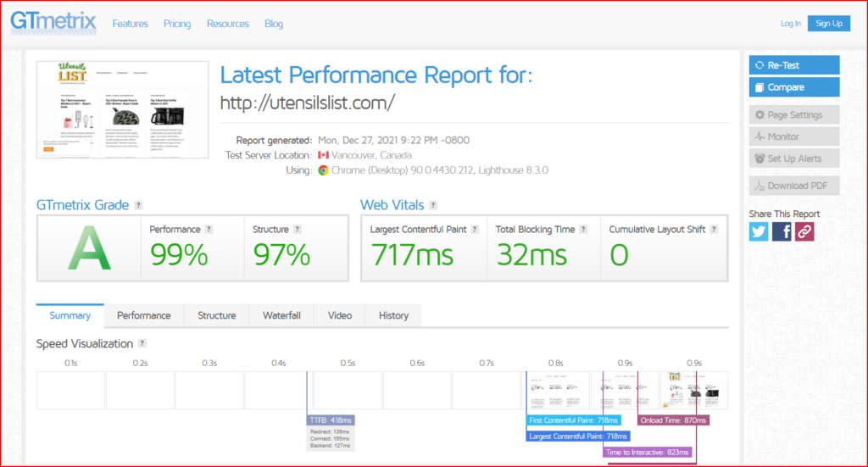Click Log In link
This screenshot has height=467, width=868.
(x=791, y=23)
